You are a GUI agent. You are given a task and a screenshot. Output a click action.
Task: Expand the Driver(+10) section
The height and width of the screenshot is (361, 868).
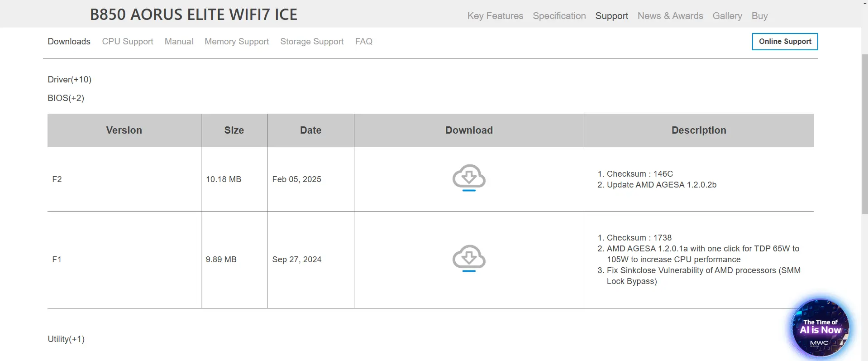click(x=70, y=79)
